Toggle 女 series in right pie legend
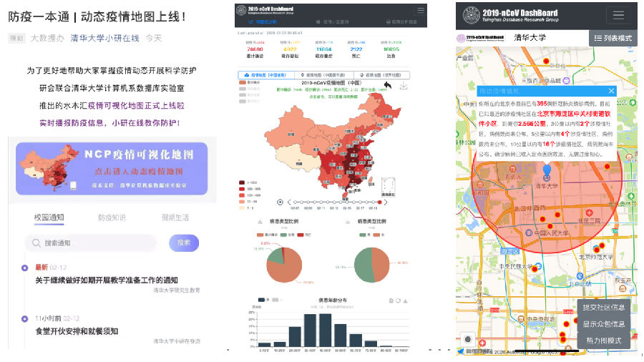Screen dimensions: 644x362 click(x=379, y=235)
